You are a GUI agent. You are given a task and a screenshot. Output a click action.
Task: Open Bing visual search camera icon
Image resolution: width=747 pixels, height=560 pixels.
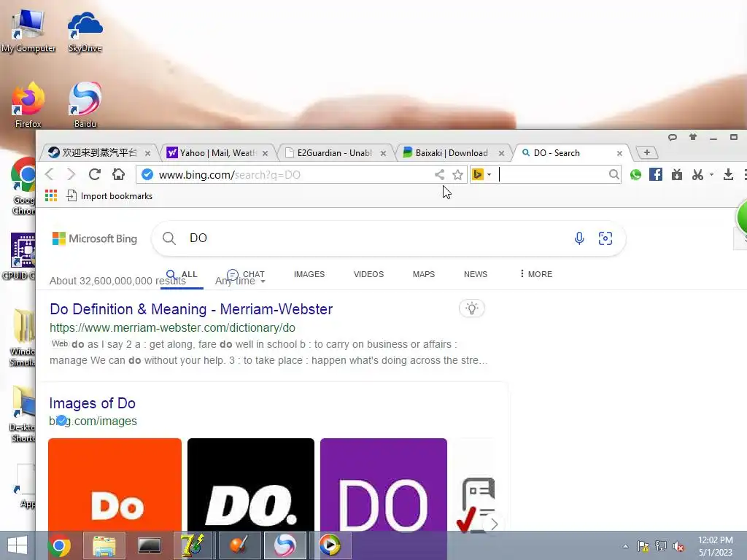point(605,238)
